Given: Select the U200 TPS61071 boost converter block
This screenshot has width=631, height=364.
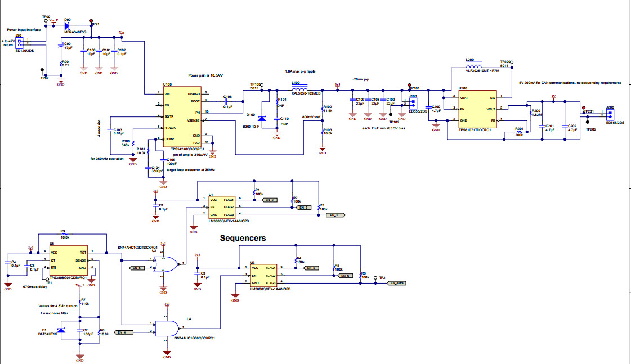Looking at the screenshot, I should [x=477, y=109].
